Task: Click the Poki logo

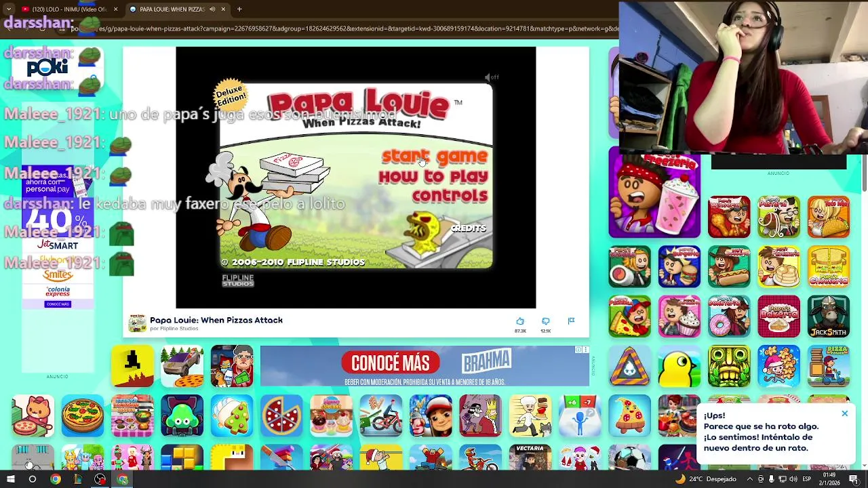Action: coord(47,66)
